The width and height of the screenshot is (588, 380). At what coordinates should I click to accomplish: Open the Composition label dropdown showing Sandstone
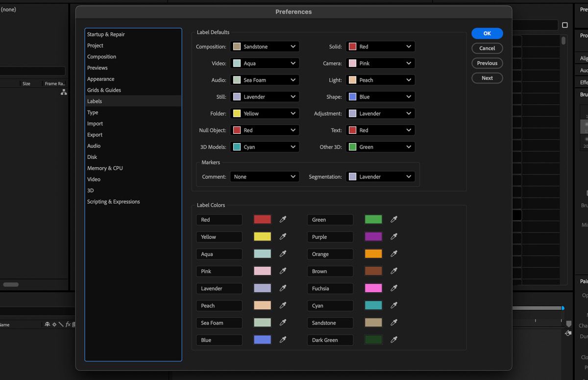pyautogui.click(x=265, y=46)
